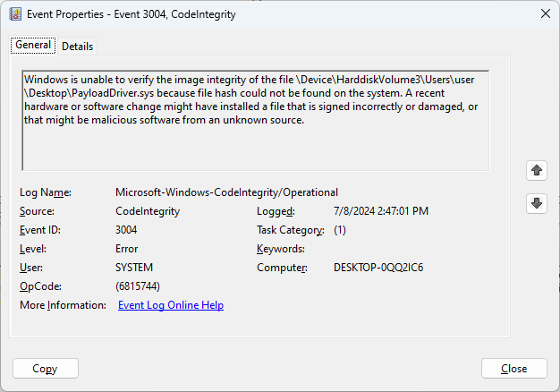Close the dialog with the X button
560x392 pixels.
click(x=545, y=13)
